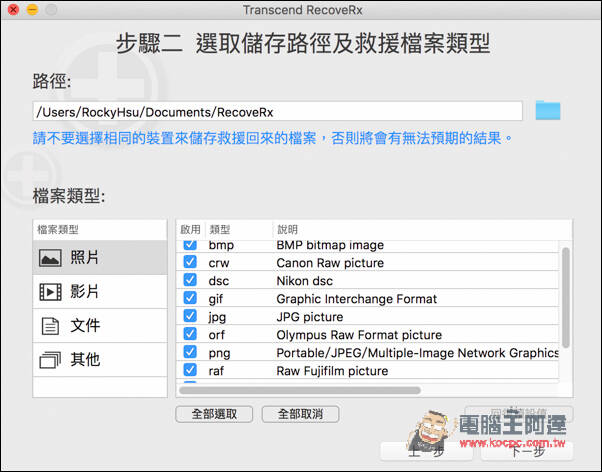The image size is (602, 472).
Task: Uncheck the raf Fujifilm checkbox
Action: [190, 370]
